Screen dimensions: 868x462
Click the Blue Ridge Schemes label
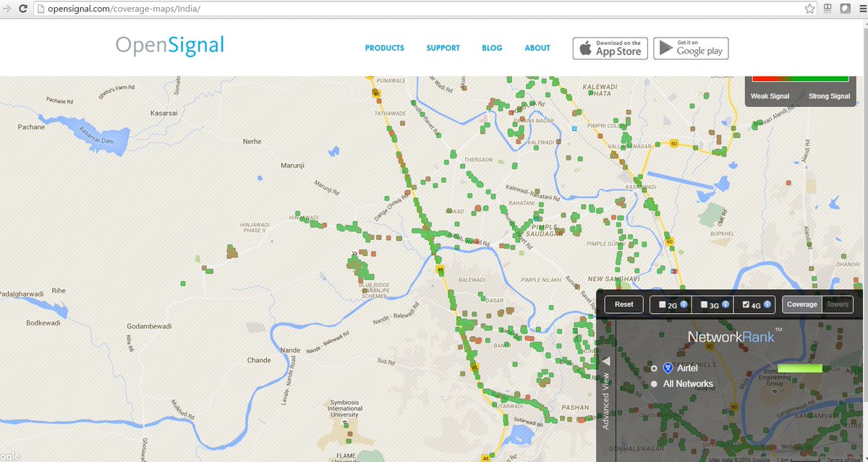pos(375,290)
